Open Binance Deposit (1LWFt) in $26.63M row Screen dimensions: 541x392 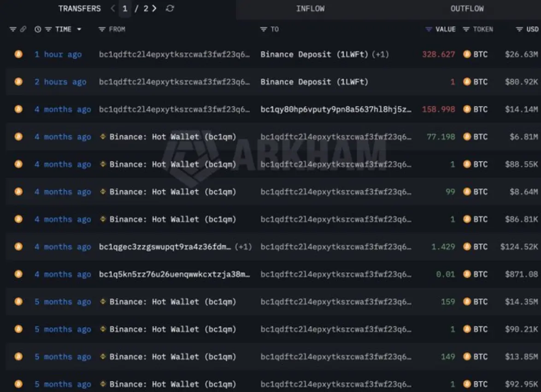(314, 54)
